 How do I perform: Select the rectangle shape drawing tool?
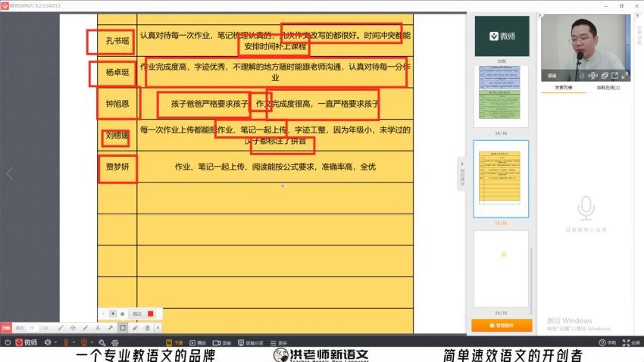(x=123, y=328)
